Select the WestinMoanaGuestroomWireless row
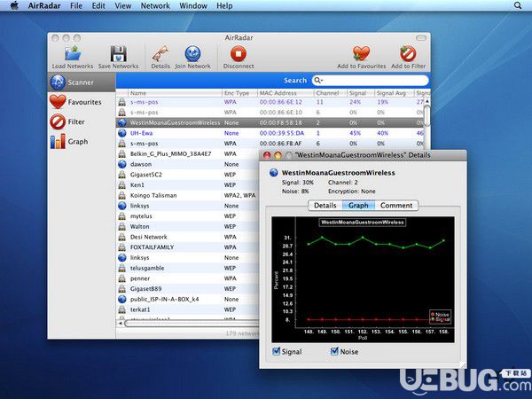Screen dimensions: 532x399 (x=270, y=122)
